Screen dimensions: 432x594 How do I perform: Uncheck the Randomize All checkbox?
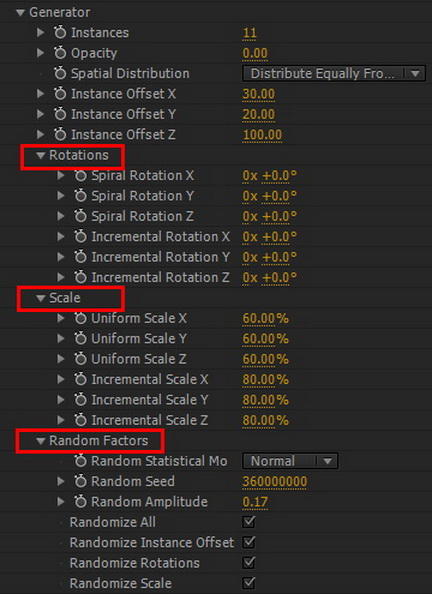tap(249, 522)
